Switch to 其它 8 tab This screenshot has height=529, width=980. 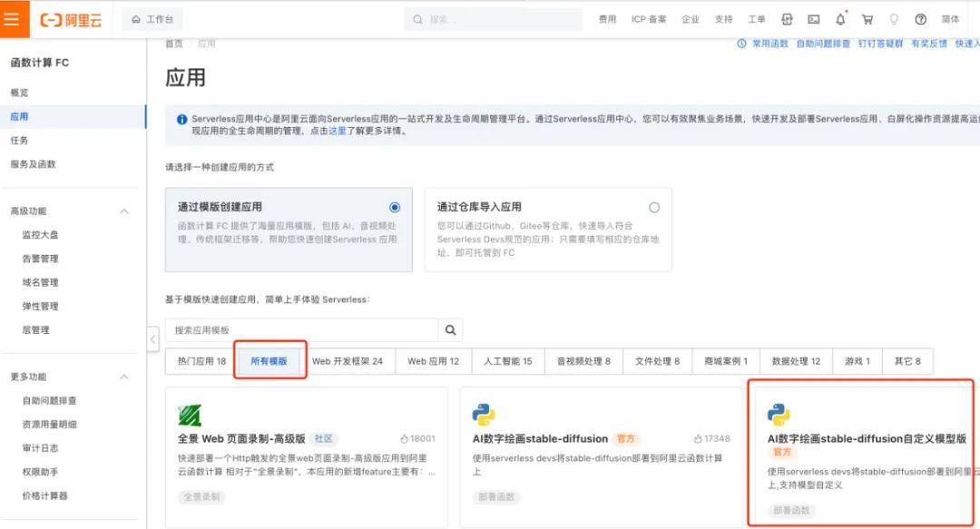(906, 361)
